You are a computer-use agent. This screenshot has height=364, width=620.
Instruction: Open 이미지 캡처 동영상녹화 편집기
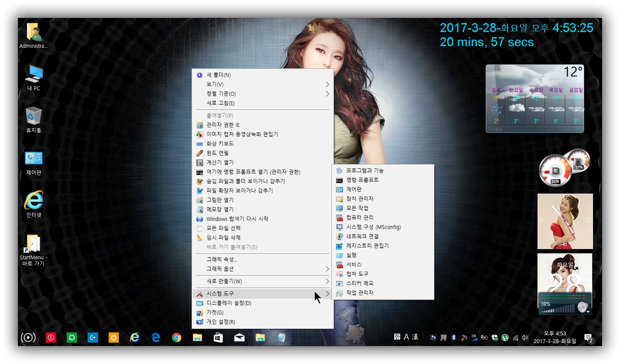click(x=263, y=134)
